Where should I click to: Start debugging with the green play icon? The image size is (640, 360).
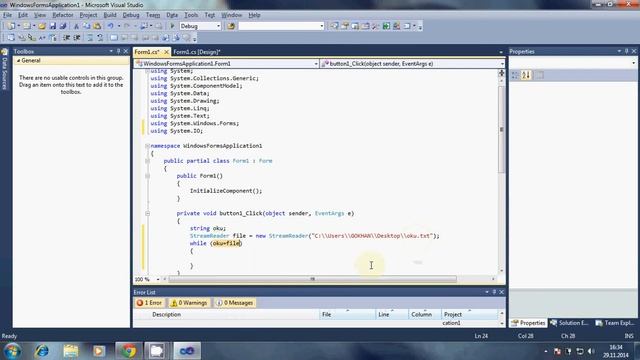172,26
